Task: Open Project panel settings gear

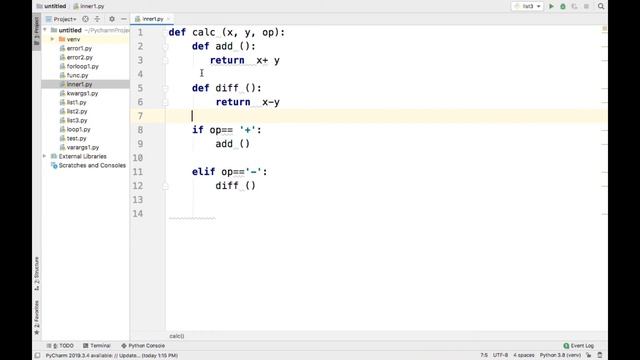Action: (112, 19)
